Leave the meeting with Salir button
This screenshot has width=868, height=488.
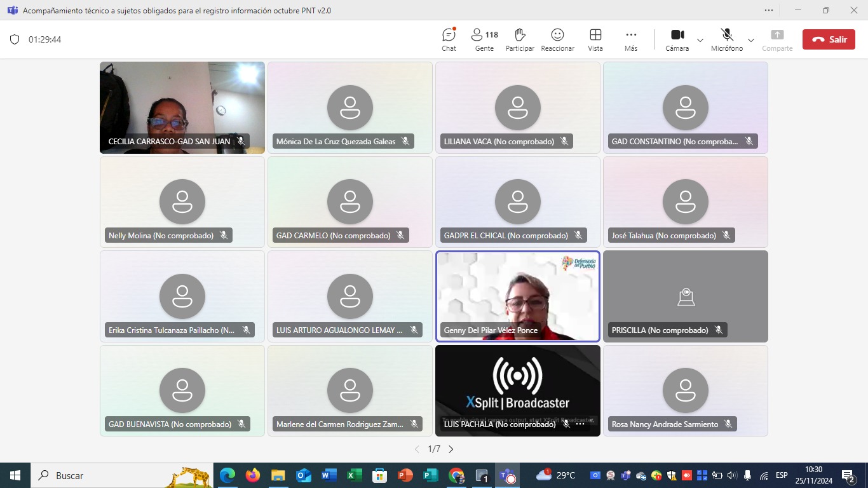pyautogui.click(x=828, y=39)
